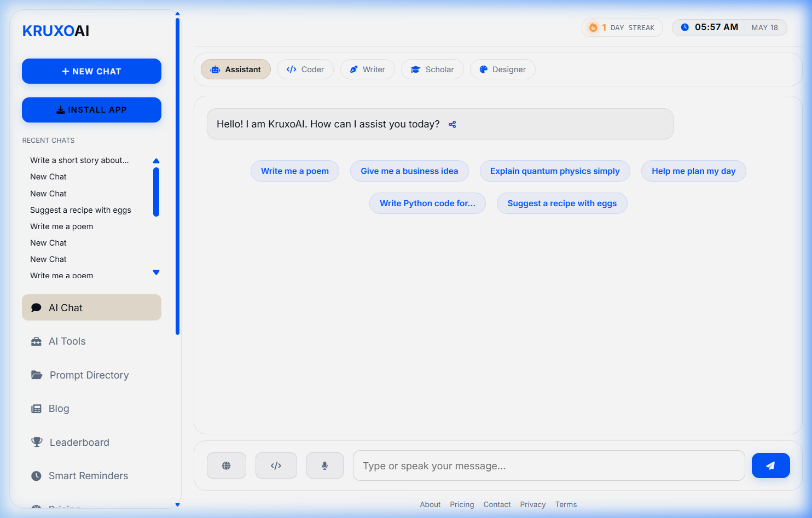Screen dimensions: 812x518
Task: Click the '1 Day Streak' badge text
Action: pos(628,27)
